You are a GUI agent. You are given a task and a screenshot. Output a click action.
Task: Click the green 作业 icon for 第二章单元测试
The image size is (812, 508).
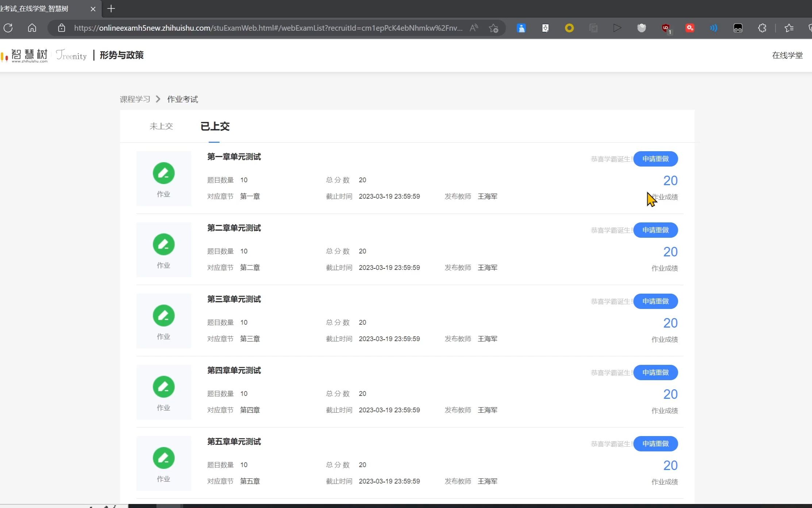(163, 244)
